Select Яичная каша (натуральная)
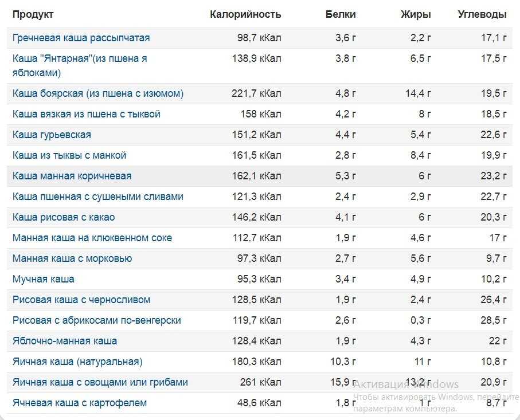Screen dimensions: 520x420 point(77,362)
